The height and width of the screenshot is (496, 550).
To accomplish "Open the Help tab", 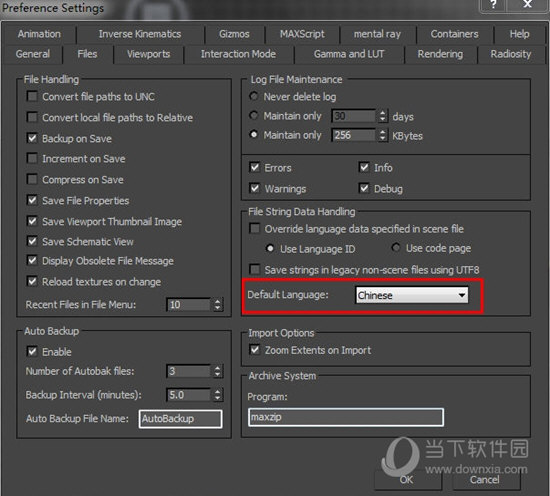I will pyautogui.click(x=519, y=34).
